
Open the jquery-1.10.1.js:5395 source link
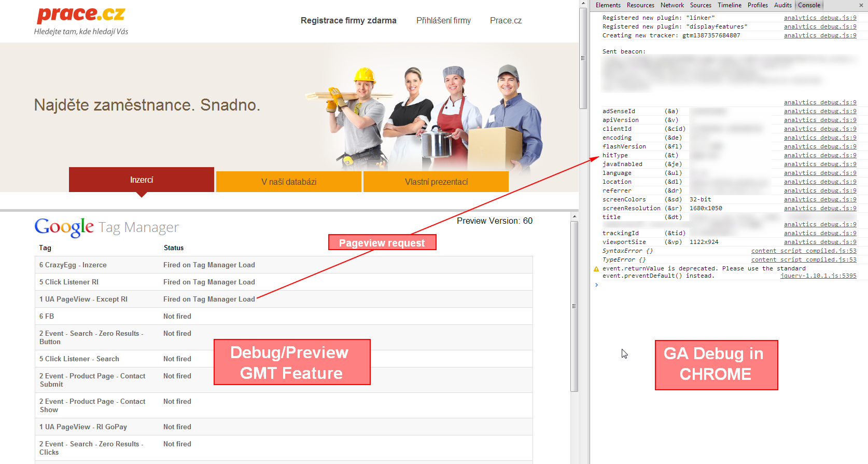point(818,276)
